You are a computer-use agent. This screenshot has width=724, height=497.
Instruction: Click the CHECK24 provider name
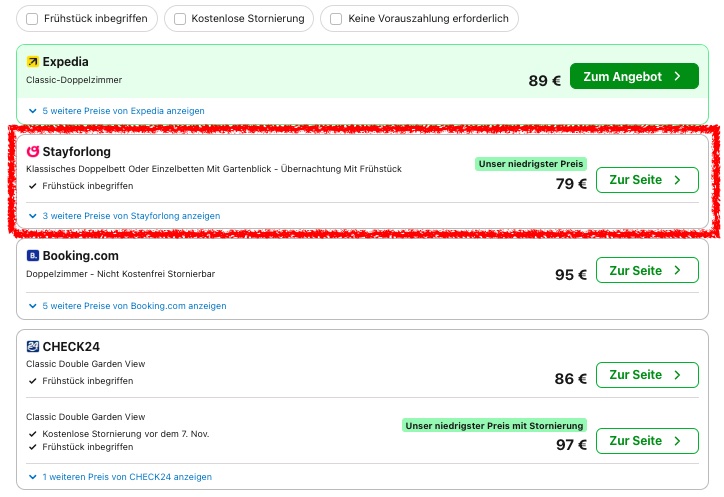click(x=71, y=346)
